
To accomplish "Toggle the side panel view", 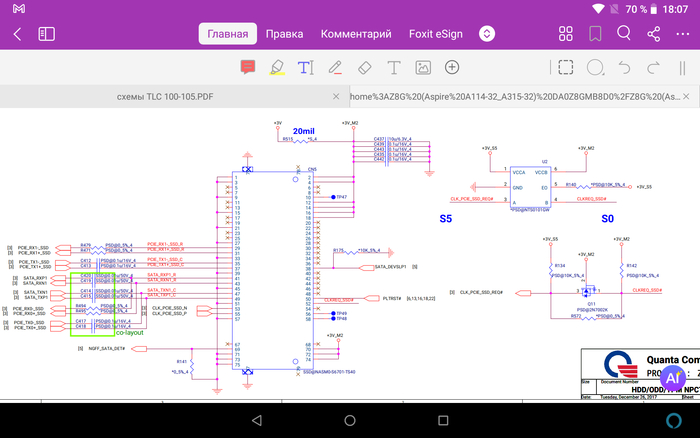I will tap(46, 34).
